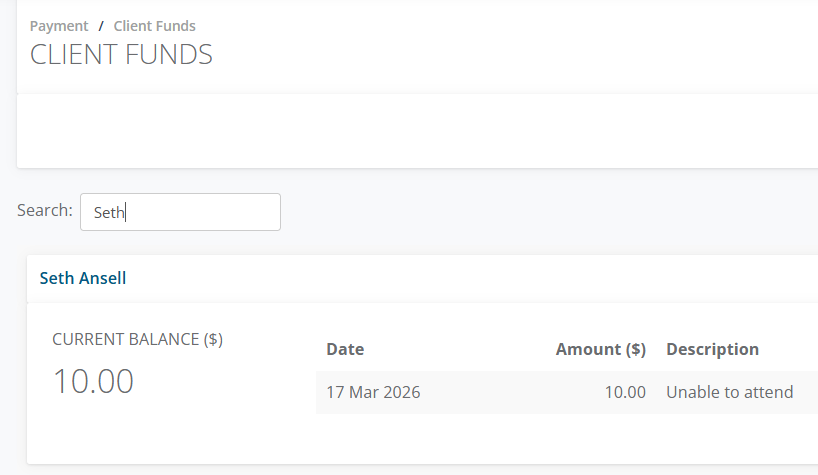The image size is (818, 475).
Task: Sort by the Date column header
Action: (x=345, y=349)
